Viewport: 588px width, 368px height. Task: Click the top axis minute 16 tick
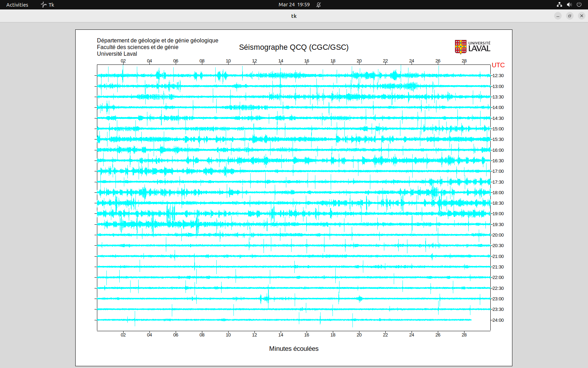(x=307, y=61)
